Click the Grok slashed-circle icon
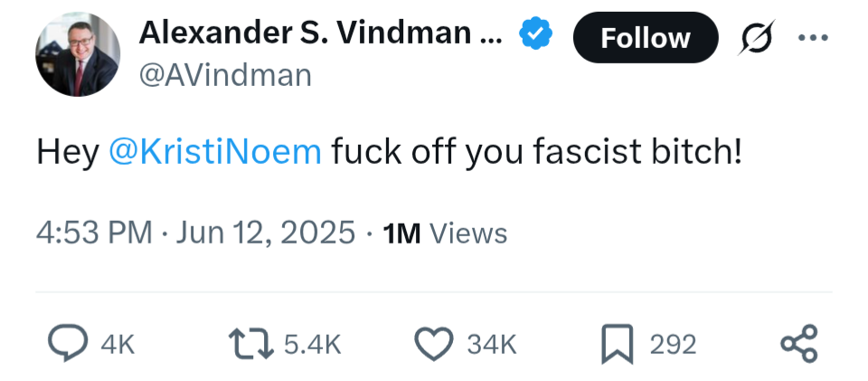868x381 pixels. (753, 37)
